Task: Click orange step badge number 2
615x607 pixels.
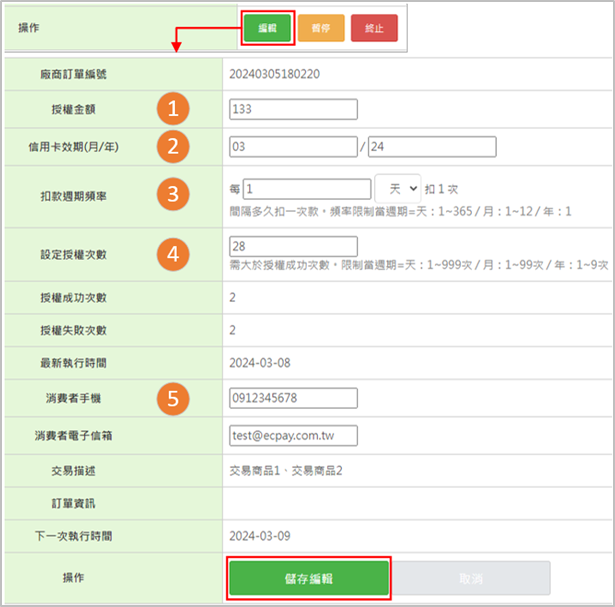Action: coord(172,147)
